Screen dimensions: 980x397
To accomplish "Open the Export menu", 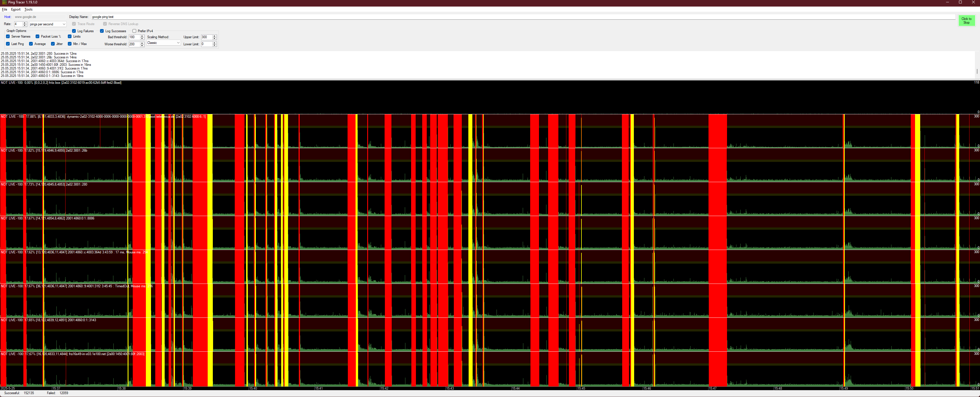I will click(16, 9).
